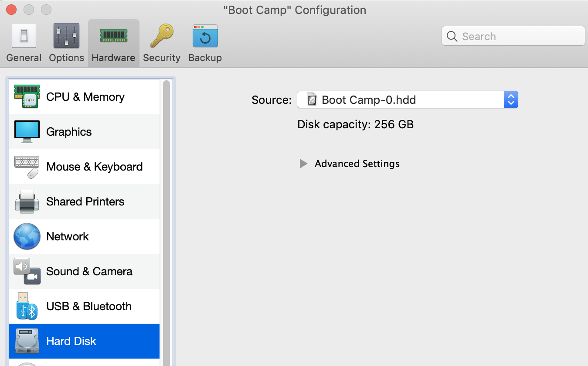
Task: Click the Advanced Settings label
Action: pos(357,164)
